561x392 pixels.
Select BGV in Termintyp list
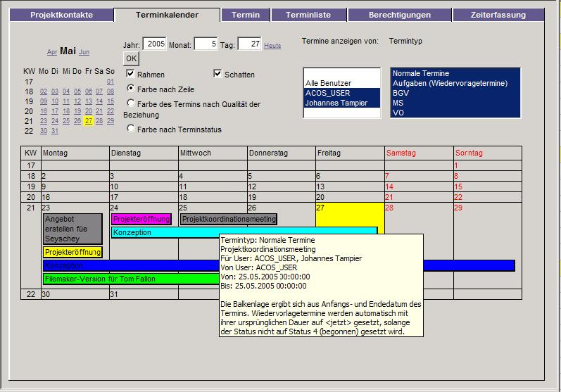coord(455,93)
